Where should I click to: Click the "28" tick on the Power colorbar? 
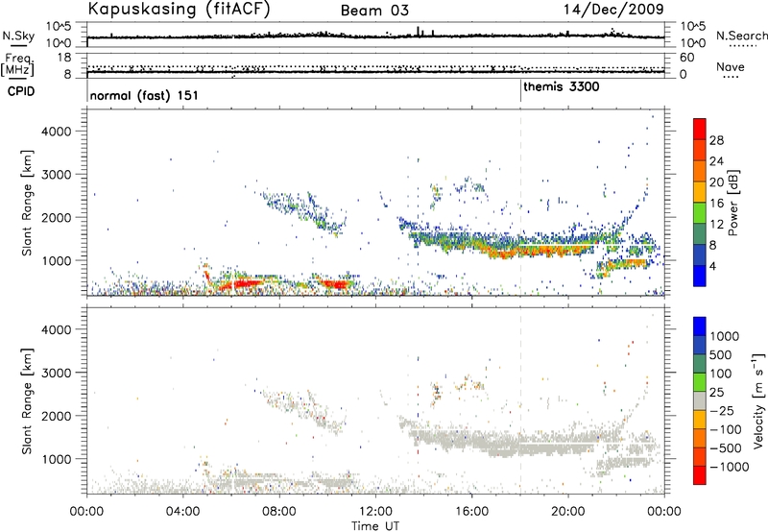click(x=716, y=140)
